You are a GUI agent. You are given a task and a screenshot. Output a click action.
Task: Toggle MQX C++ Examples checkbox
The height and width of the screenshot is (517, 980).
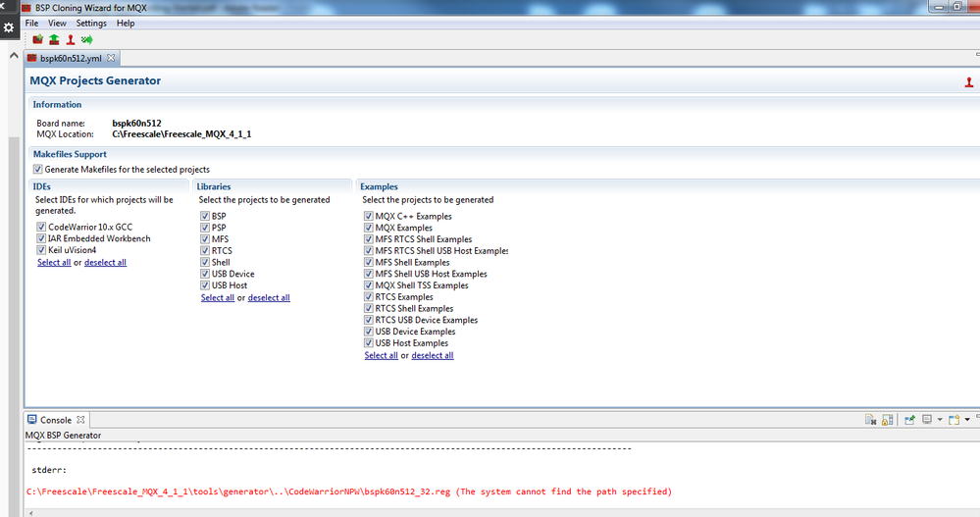369,216
